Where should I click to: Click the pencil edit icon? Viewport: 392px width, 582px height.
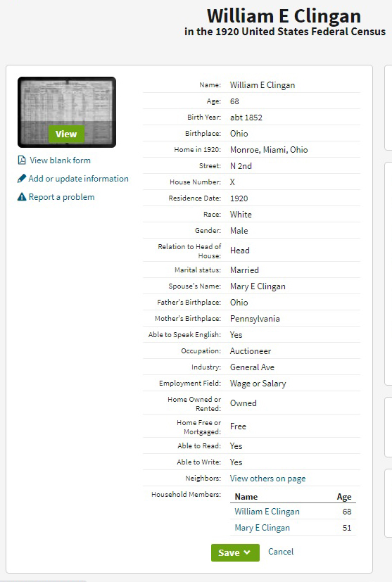point(22,179)
